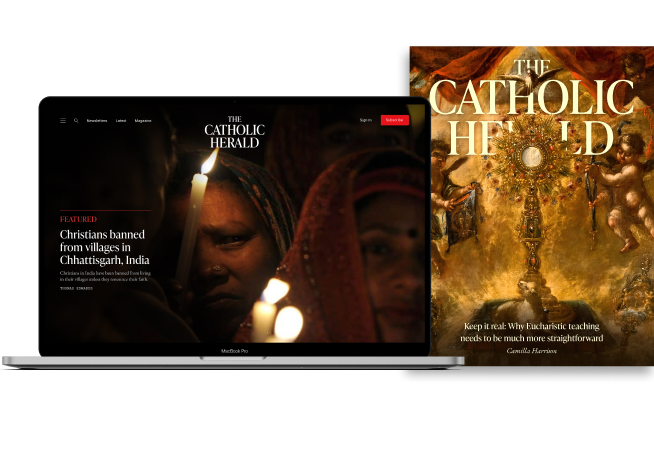Open the Newsletters nav link

[97, 121]
